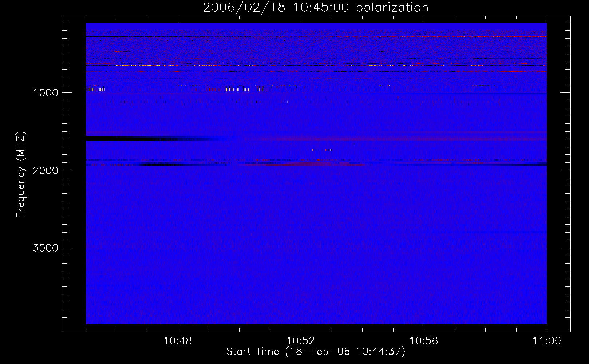Click the 'Start Time (18-Feb-06 10:44:37)' label
The width and height of the screenshot is (589, 364).
pos(316,352)
